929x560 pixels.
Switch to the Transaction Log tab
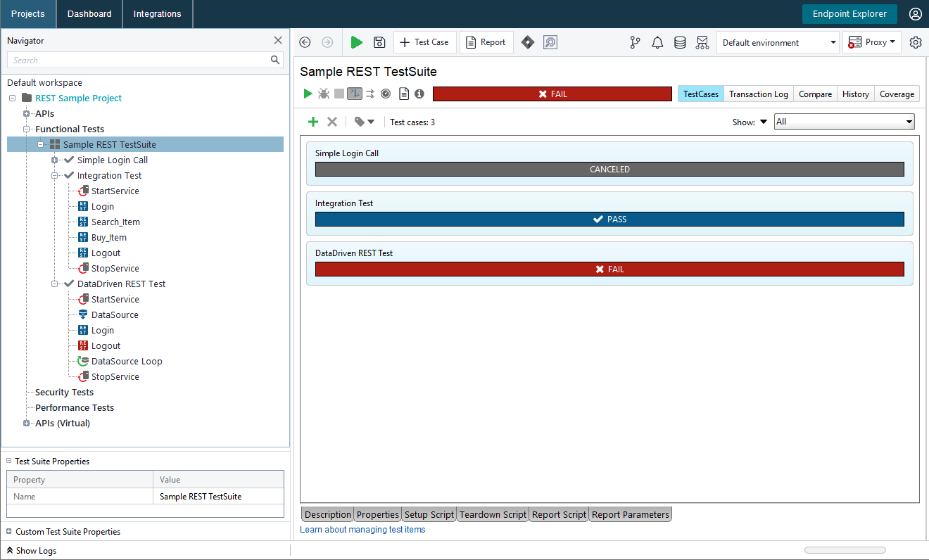pos(758,94)
